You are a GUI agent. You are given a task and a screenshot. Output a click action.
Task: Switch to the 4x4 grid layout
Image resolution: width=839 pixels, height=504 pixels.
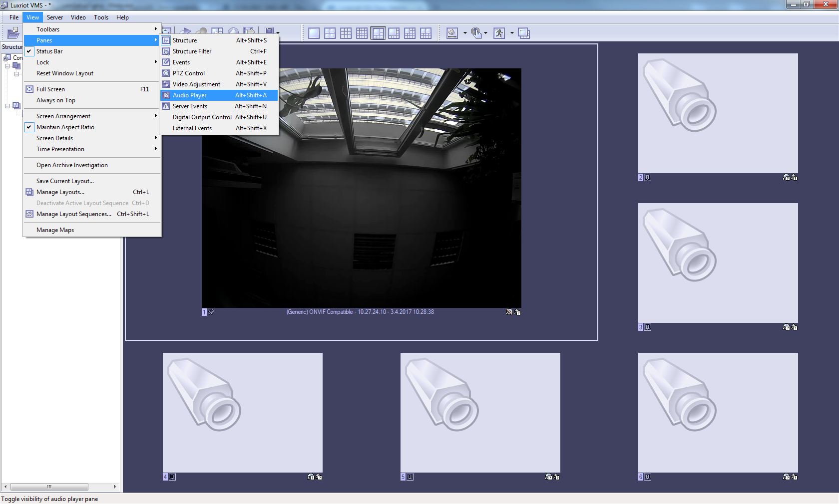[x=362, y=33]
